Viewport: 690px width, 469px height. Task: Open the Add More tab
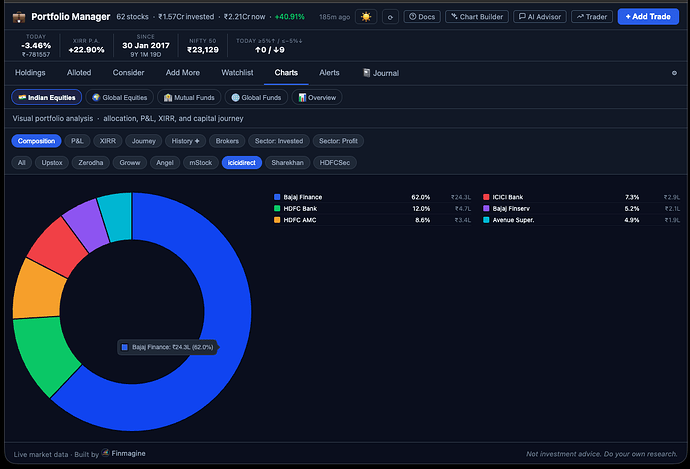pos(183,73)
